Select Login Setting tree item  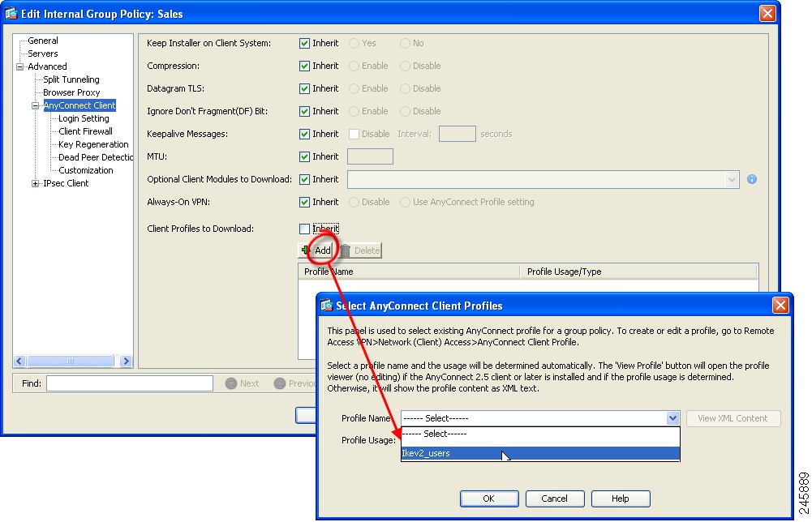click(84, 118)
